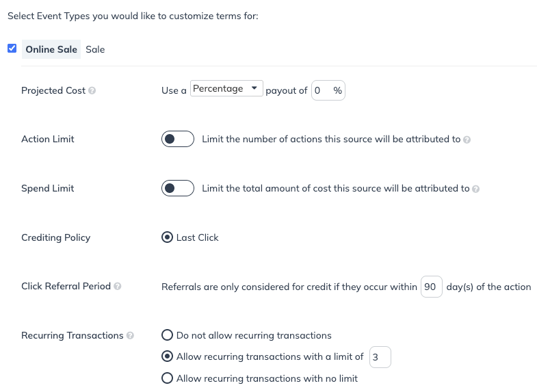Image resolution: width=537 pixels, height=392 pixels.
Task: Click help icon beside Projected Cost
Action: click(x=92, y=90)
